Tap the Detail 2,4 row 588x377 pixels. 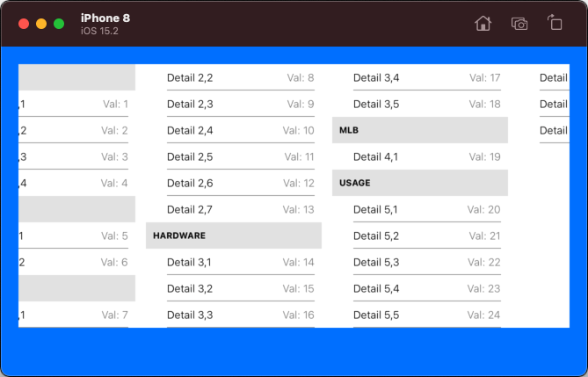pos(234,130)
